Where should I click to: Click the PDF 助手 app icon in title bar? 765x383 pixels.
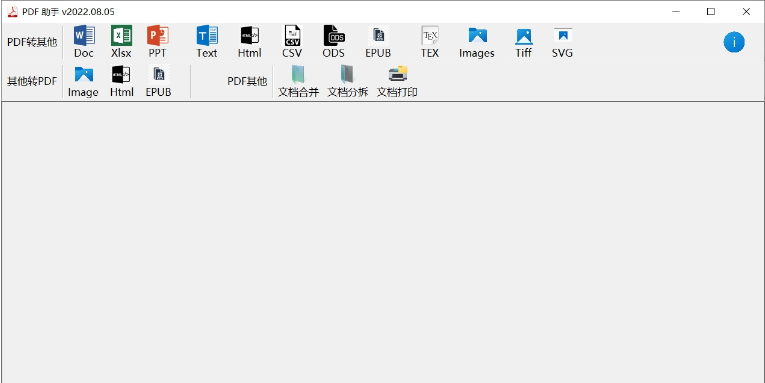click(x=13, y=12)
